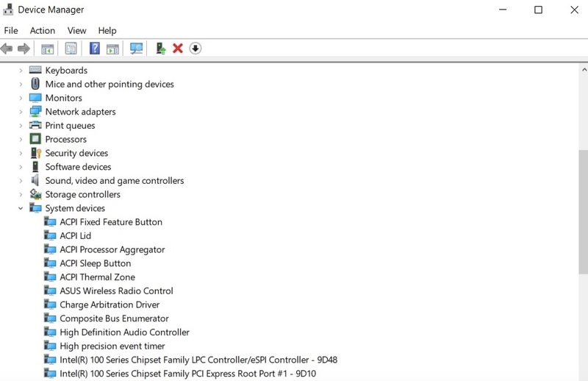Click Show/Hide console tree toolbar icon
Screen dimensions: 588x381
pyautogui.click(x=47, y=49)
